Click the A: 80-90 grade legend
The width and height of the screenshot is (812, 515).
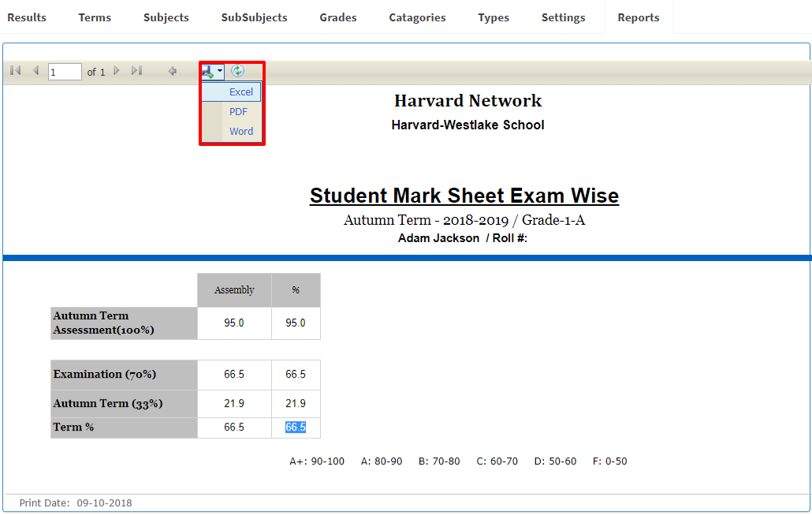tap(382, 461)
